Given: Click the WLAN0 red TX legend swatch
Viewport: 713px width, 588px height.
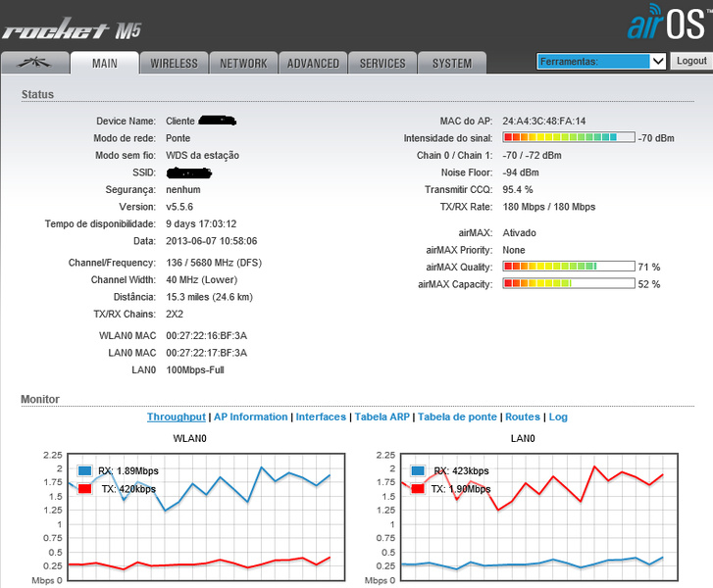Looking at the screenshot, I should tap(84, 489).
